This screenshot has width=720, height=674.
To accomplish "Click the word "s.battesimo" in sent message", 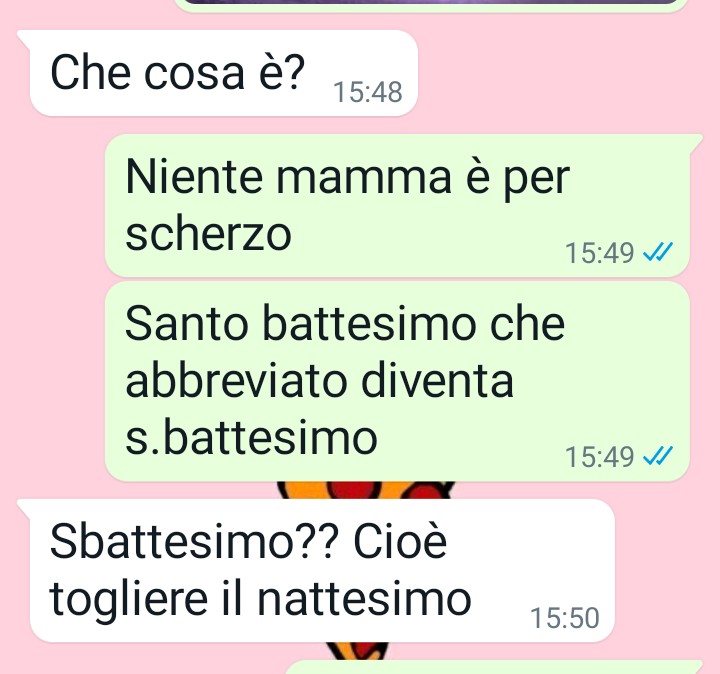I will click(251, 438).
